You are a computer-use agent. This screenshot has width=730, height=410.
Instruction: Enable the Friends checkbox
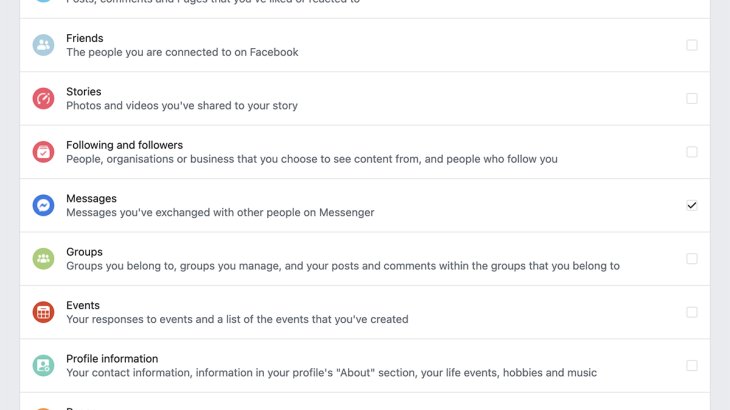pyautogui.click(x=692, y=45)
